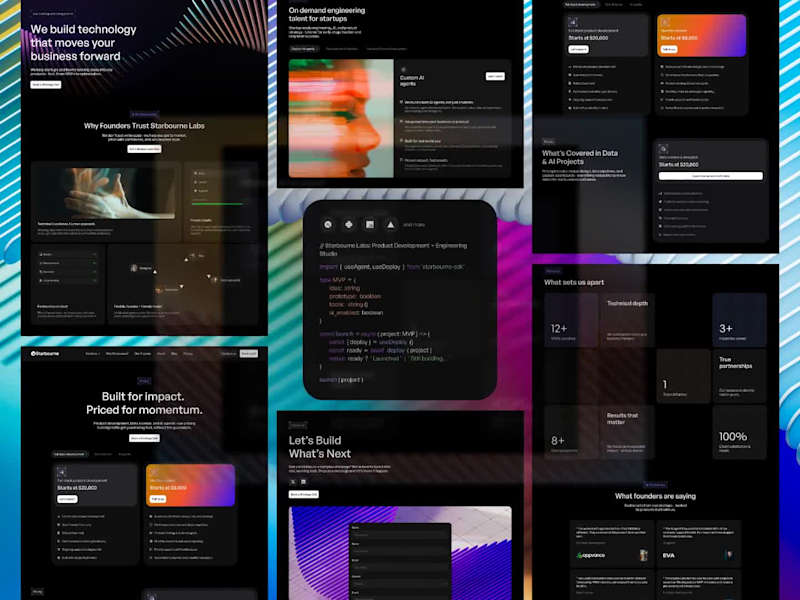
Task: Click the 'Results that matter' tile
Action: click(x=627, y=433)
